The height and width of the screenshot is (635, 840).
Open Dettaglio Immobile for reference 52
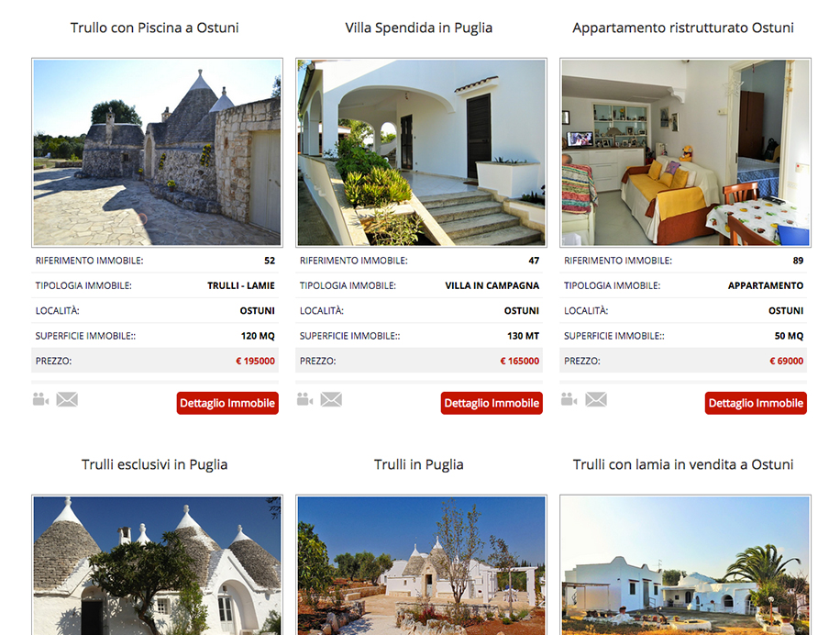pos(227,403)
